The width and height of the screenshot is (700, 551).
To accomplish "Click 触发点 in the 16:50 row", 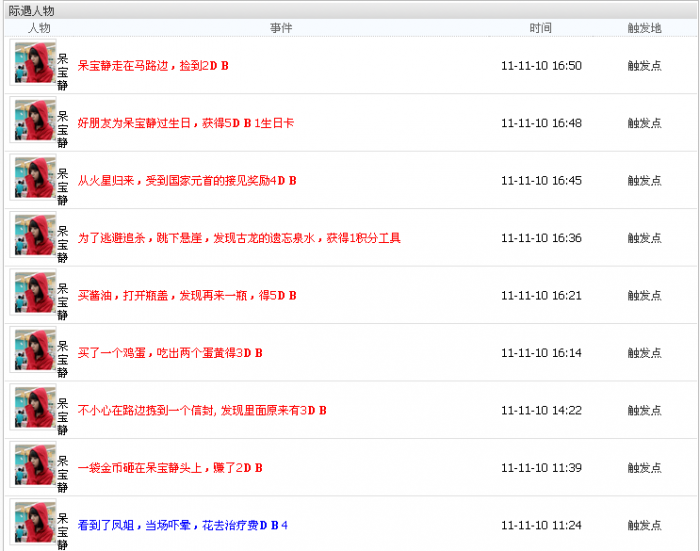I will coord(644,66).
